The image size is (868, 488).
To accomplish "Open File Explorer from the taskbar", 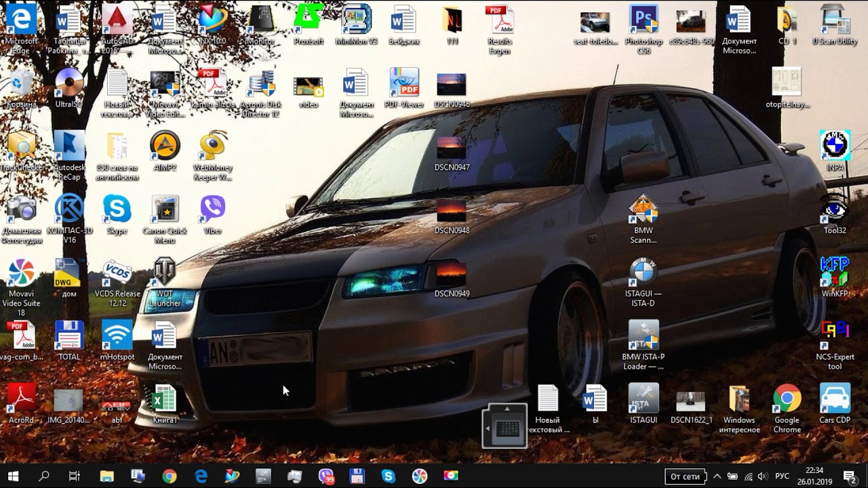I will click(106, 476).
